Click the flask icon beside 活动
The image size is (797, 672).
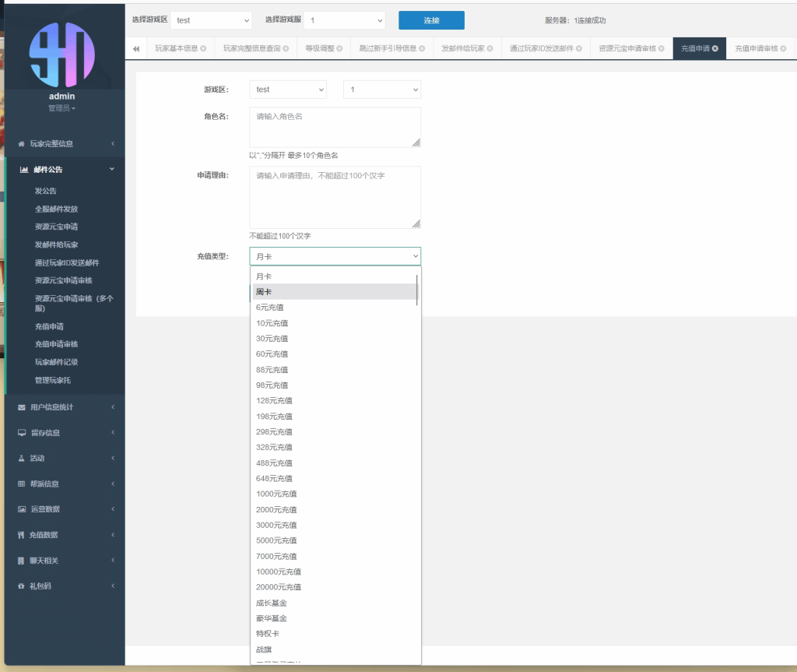pos(22,458)
